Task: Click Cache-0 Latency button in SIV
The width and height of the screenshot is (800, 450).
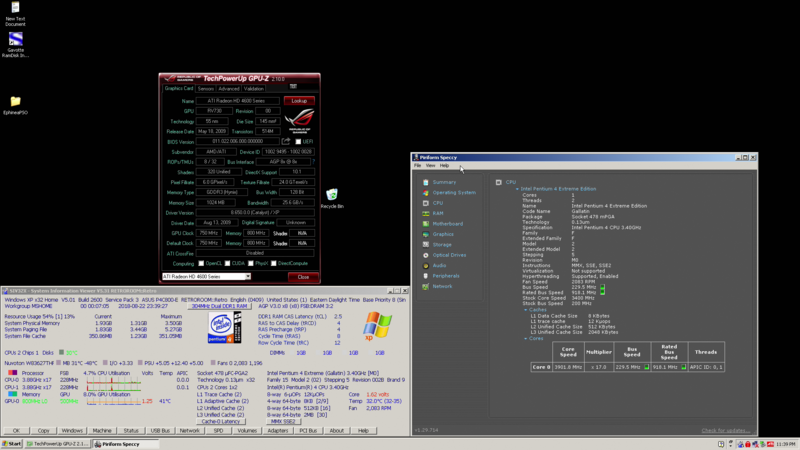Action: click(221, 422)
